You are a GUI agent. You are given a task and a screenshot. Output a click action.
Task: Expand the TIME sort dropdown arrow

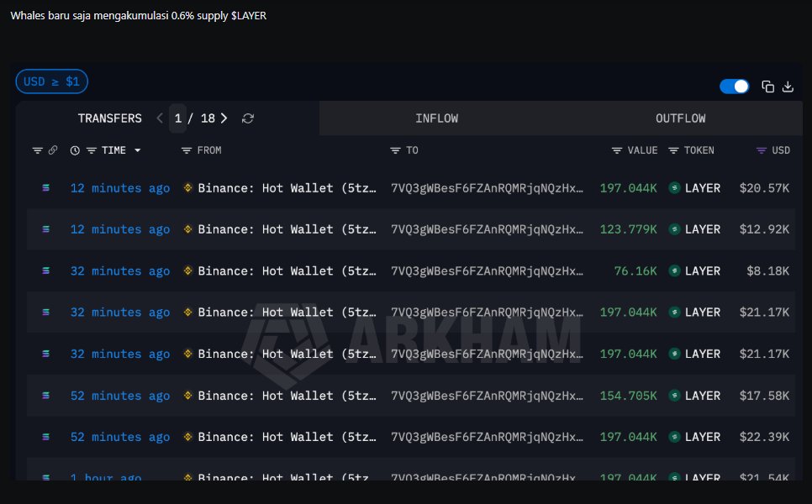137,150
